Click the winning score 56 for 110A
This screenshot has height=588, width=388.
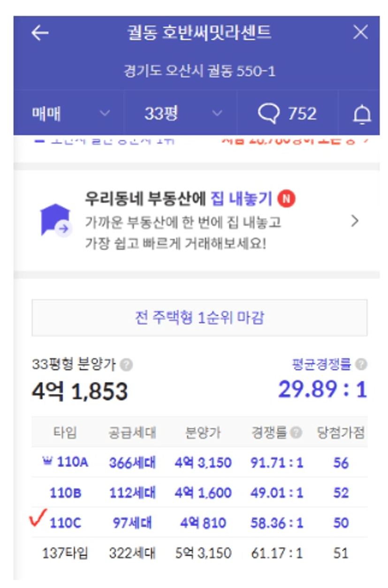point(341,463)
